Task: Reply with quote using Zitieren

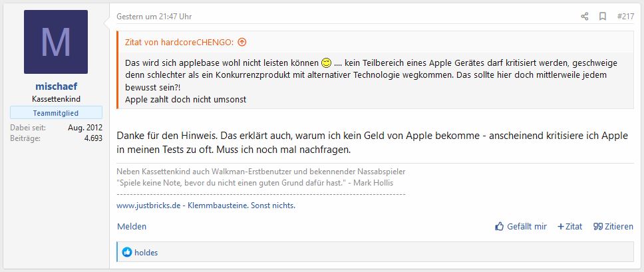Action: pyautogui.click(x=613, y=227)
